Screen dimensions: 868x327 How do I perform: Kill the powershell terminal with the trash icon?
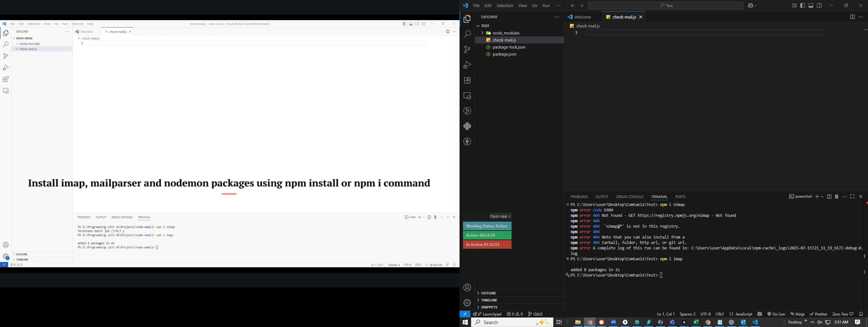tap(836, 196)
